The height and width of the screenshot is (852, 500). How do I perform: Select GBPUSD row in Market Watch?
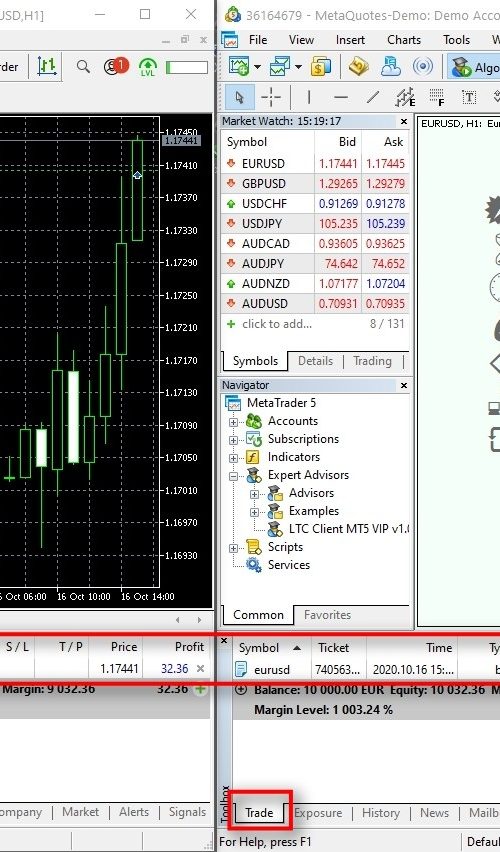click(x=315, y=183)
